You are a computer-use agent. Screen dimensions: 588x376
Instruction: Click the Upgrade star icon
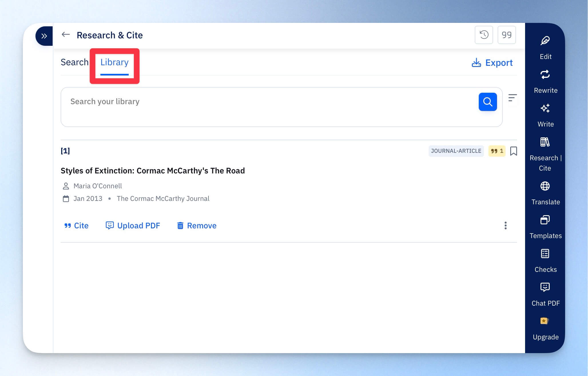pyautogui.click(x=544, y=321)
